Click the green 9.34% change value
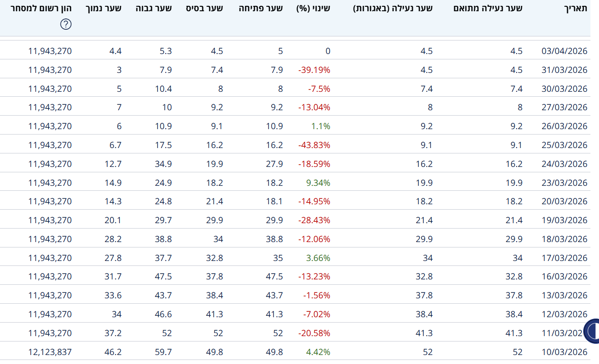This screenshot has height=364, width=599. pos(318,183)
